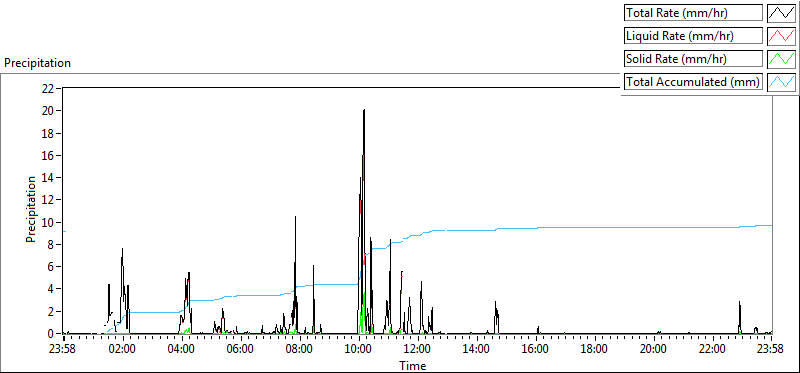Open the green Solid Rate plot sample icon
Image resolution: width=800 pixels, height=373 pixels.
point(781,59)
